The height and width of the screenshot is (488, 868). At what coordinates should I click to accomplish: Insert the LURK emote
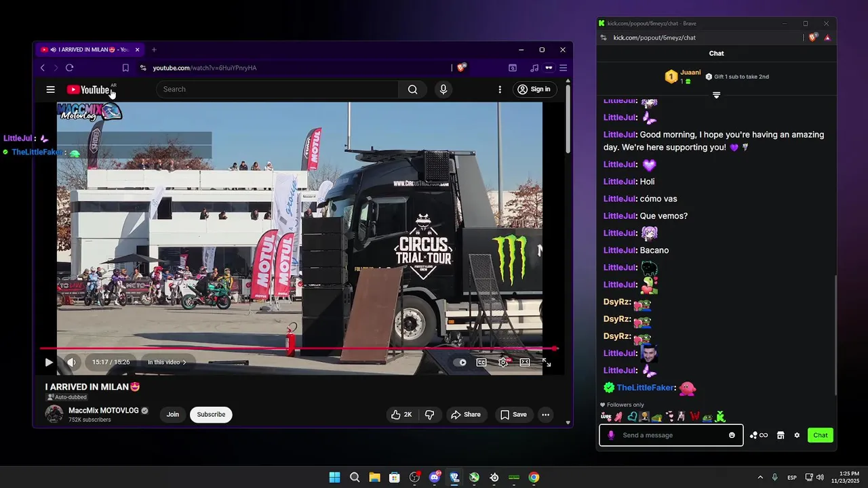click(606, 416)
